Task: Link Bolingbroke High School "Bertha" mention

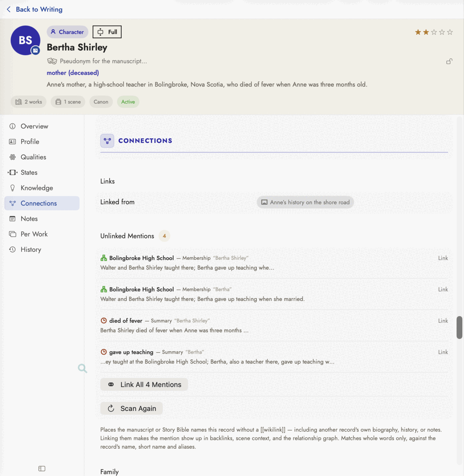Action: pos(443,289)
